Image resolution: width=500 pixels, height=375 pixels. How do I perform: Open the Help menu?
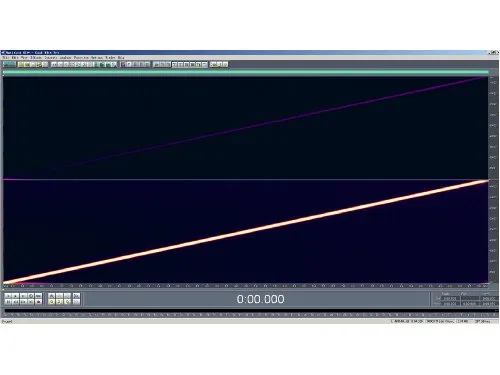pos(121,58)
